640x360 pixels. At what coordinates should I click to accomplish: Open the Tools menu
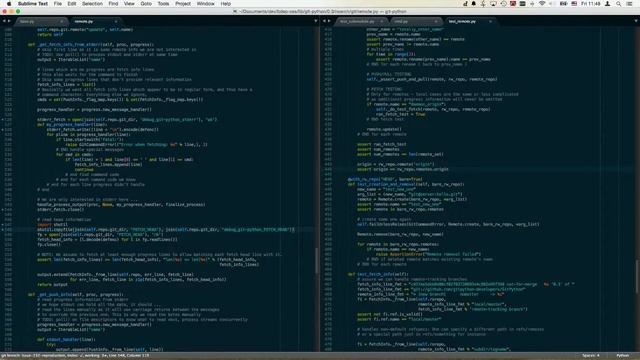[163, 4]
